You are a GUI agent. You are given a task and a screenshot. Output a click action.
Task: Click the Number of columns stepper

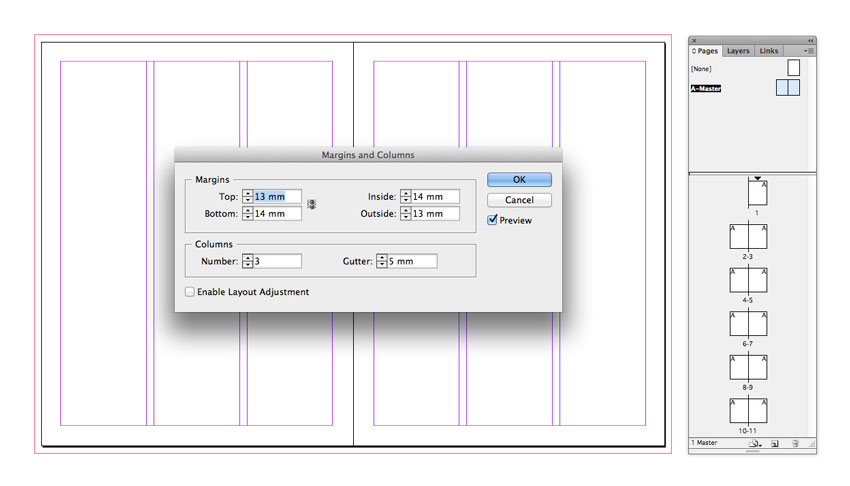(247, 261)
